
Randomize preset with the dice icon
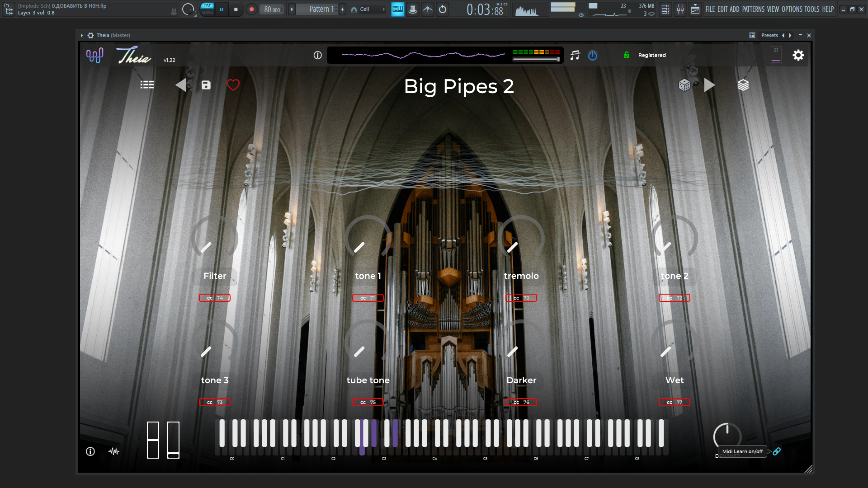click(x=684, y=85)
